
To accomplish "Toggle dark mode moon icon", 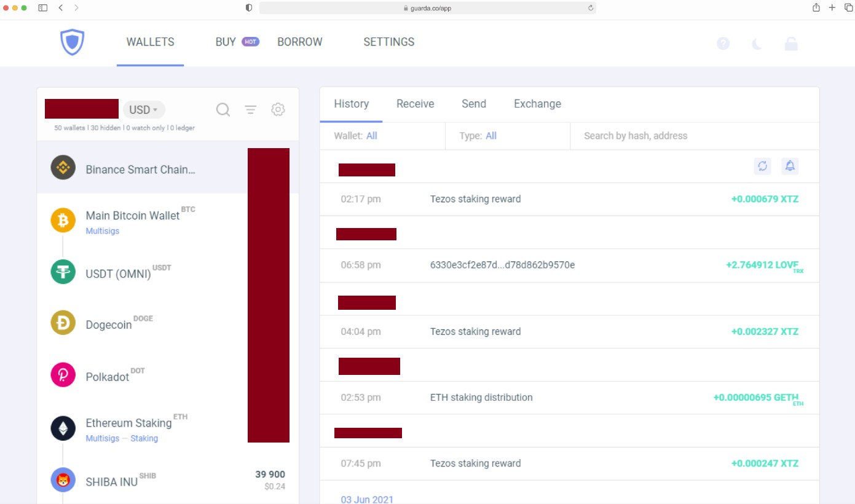I will click(x=757, y=44).
